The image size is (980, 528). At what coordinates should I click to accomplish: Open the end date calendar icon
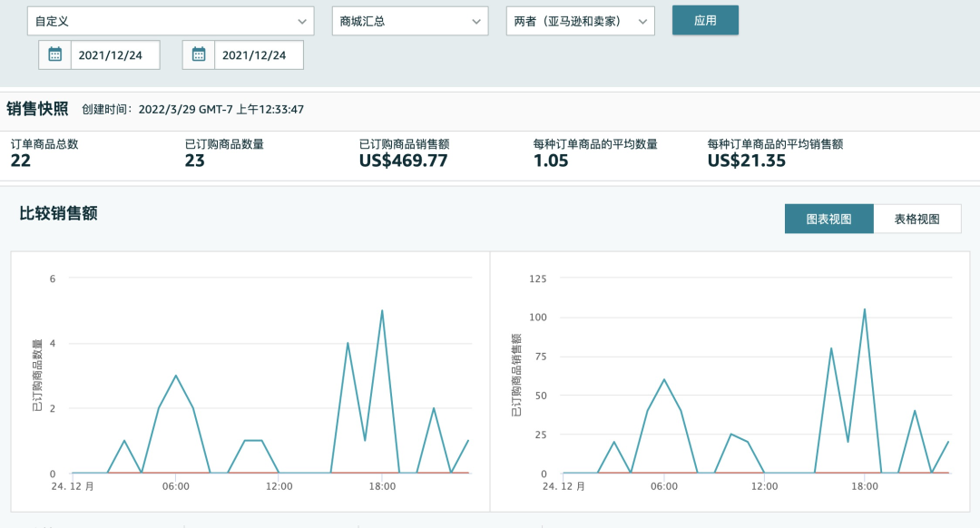tap(199, 54)
